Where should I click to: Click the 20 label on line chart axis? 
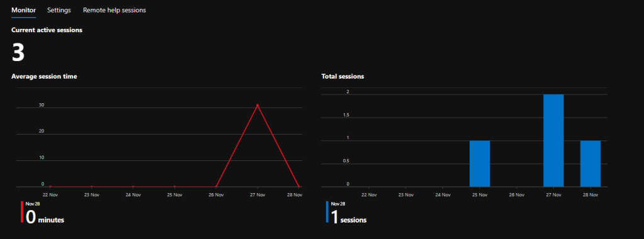coord(42,131)
